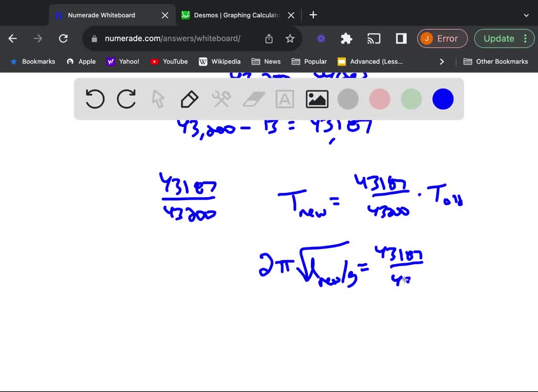
Task: Pick the light green pen color
Action: click(x=411, y=99)
